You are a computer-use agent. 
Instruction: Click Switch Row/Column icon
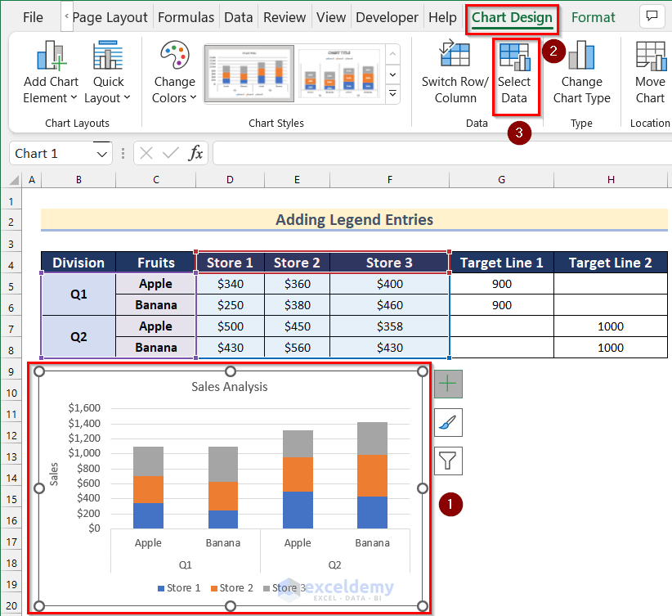455,53
